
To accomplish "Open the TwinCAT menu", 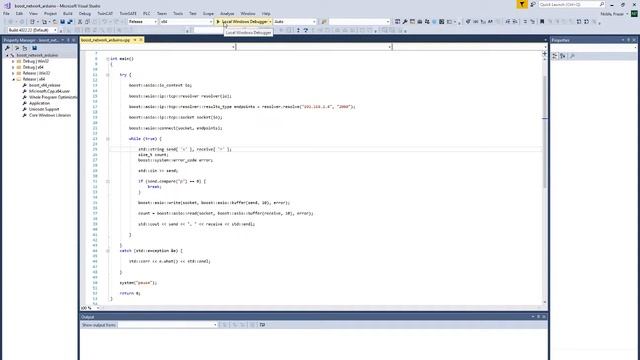I will [105, 13].
